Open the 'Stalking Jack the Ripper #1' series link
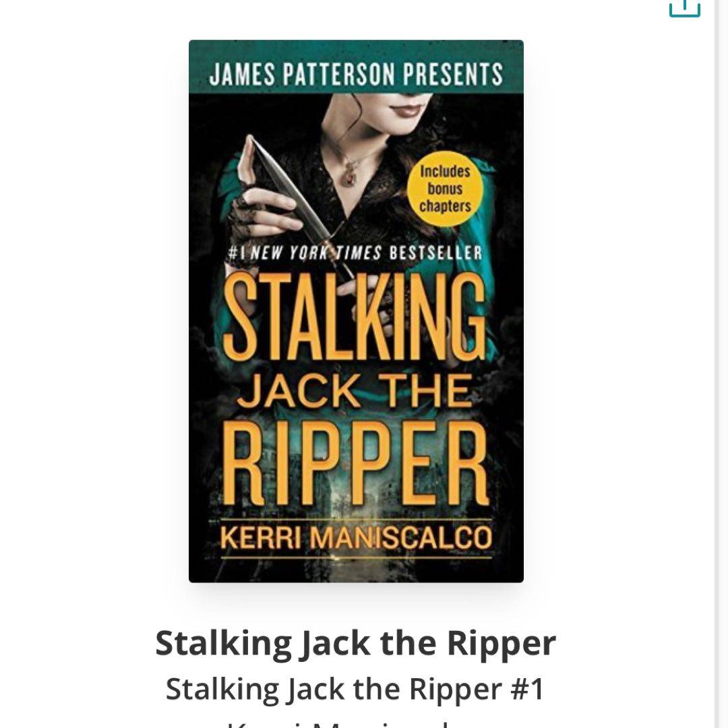Image resolution: width=728 pixels, height=728 pixels. pyautogui.click(x=355, y=688)
